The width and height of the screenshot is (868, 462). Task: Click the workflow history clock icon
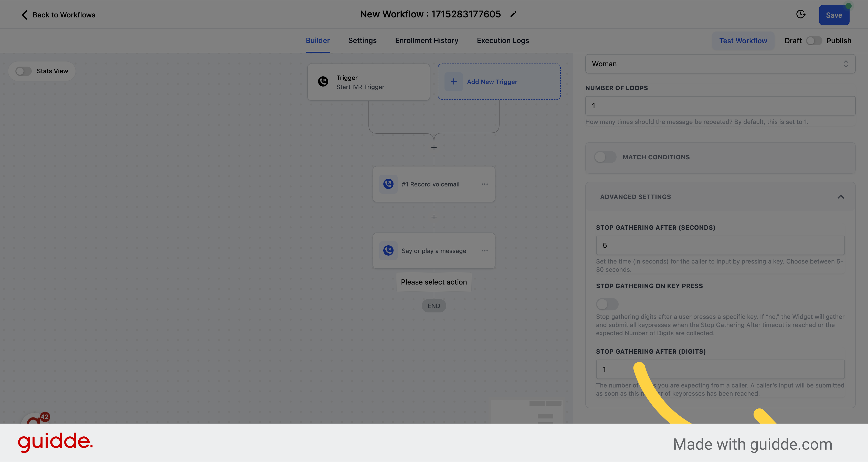click(801, 14)
